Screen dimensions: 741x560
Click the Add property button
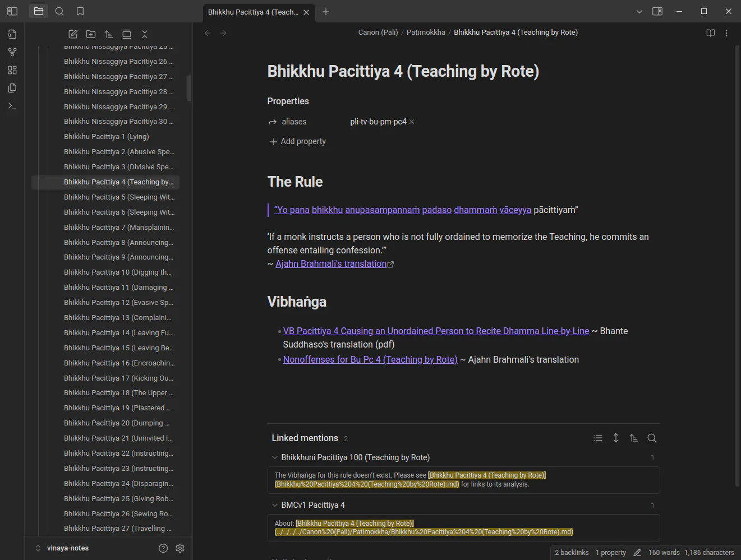click(298, 141)
